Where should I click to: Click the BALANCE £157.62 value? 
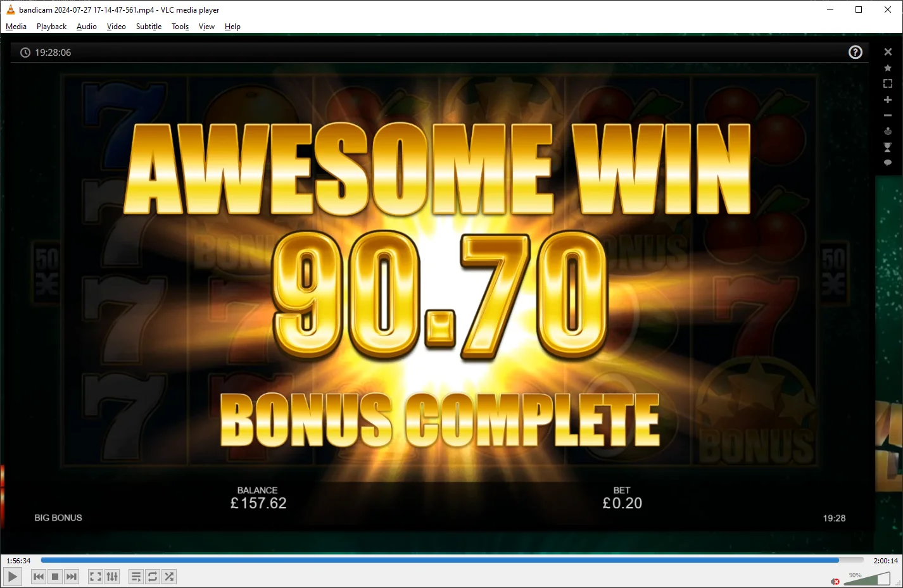(x=258, y=503)
